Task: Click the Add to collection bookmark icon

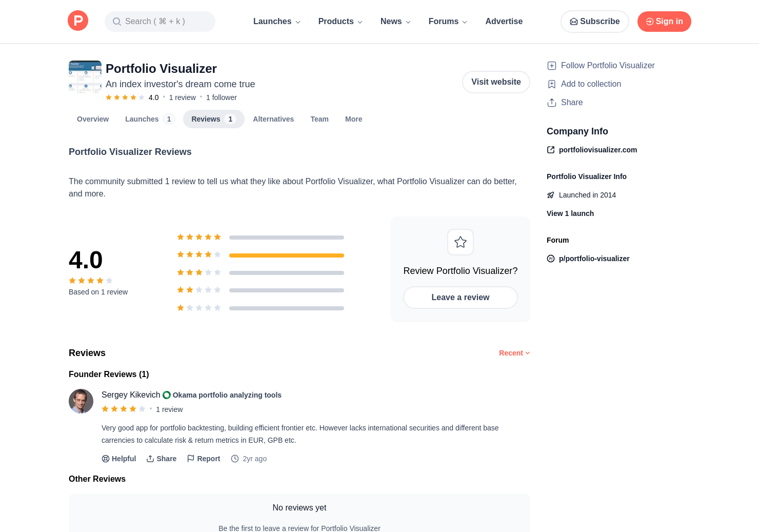Action: (x=551, y=84)
